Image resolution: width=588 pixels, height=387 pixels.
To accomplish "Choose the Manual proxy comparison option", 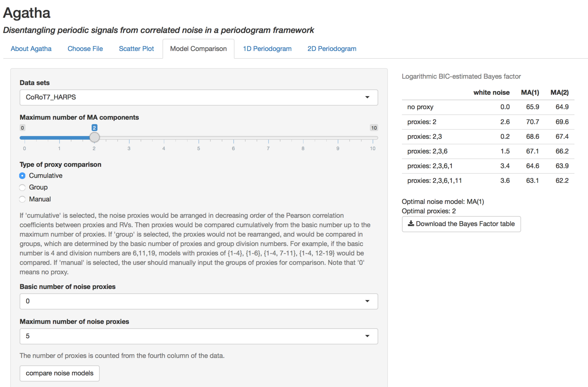I will click(22, 199).
